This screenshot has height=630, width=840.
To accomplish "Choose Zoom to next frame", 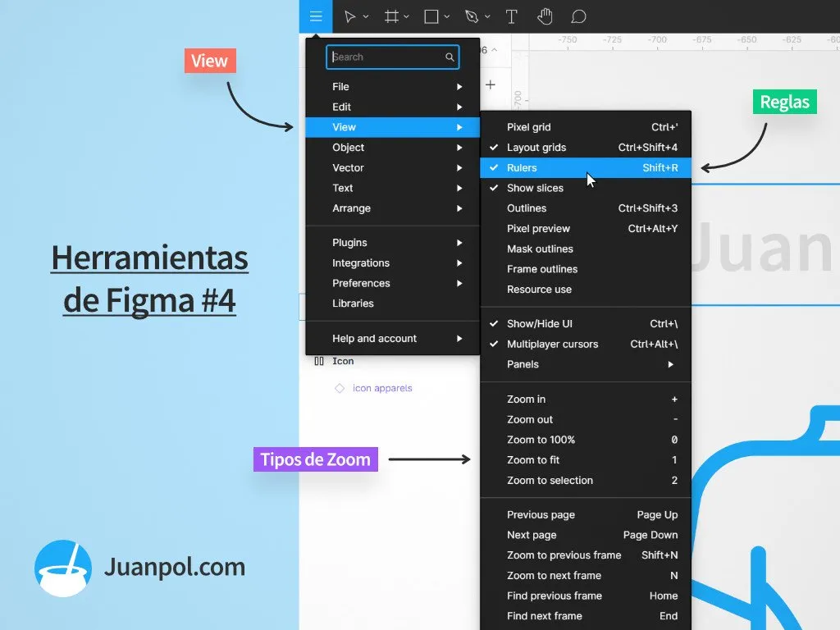I will [586, 576].
